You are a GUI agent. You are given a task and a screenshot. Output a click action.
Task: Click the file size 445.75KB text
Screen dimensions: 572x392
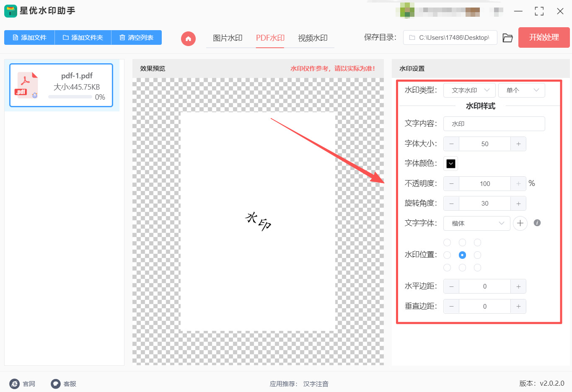(x=77, y=87)
